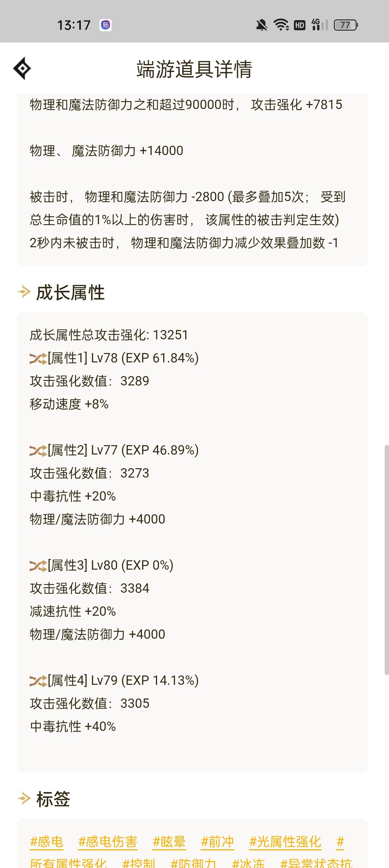
Task: Click the vertical scrollbar on right edge
Action: click(x=386, y=560)
